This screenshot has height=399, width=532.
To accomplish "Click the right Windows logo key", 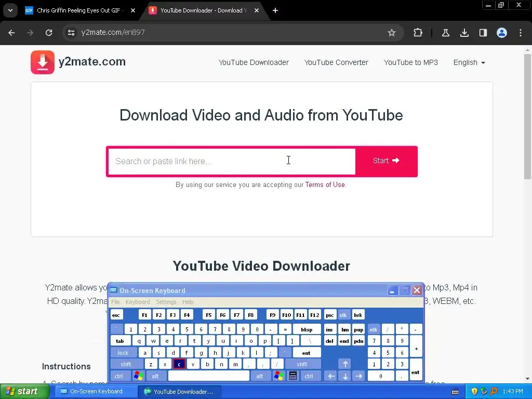I will pos(279,376).
